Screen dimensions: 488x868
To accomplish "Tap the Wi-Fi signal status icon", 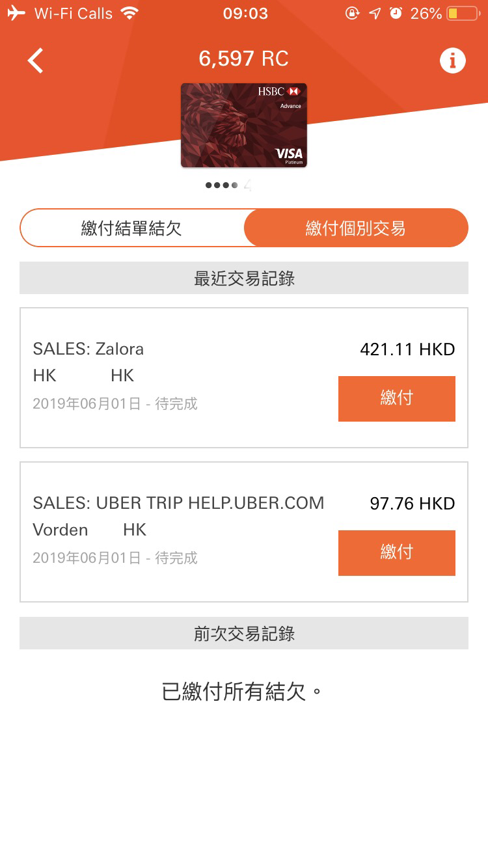I will point(130,13).
